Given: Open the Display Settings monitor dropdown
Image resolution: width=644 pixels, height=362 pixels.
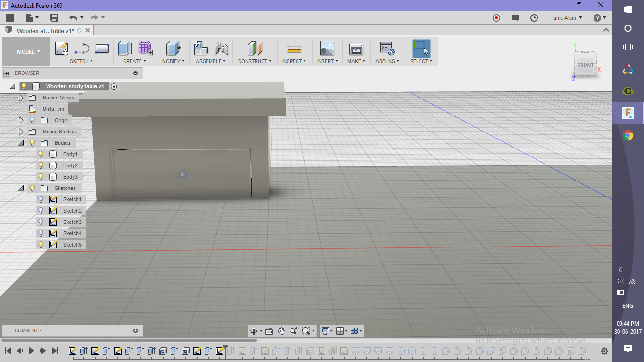Looking at the screenshot, I should (327, 331).
